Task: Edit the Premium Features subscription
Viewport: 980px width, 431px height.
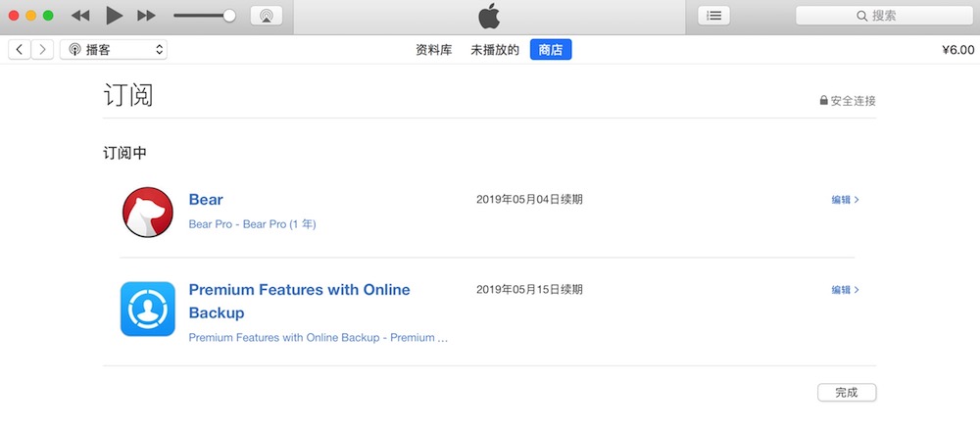Action: [x=845, y=290]
